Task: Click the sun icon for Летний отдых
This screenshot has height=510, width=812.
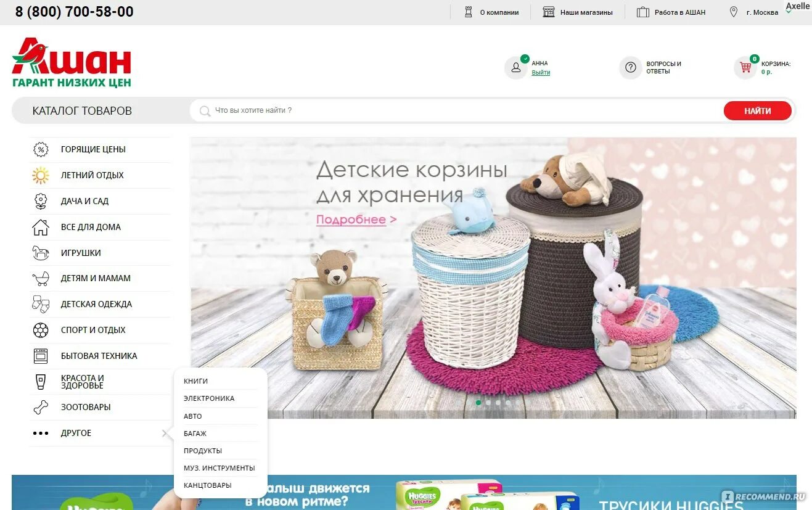Action: [40, 175]
